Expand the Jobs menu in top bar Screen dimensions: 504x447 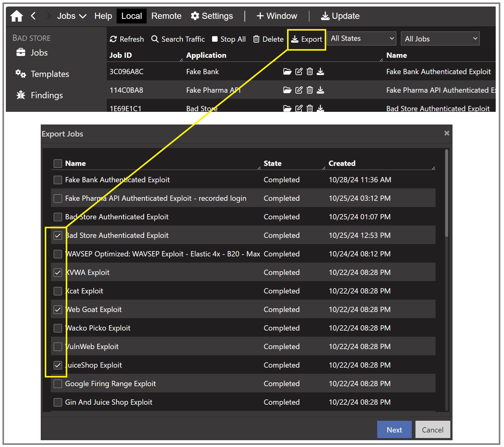point(71,16)
